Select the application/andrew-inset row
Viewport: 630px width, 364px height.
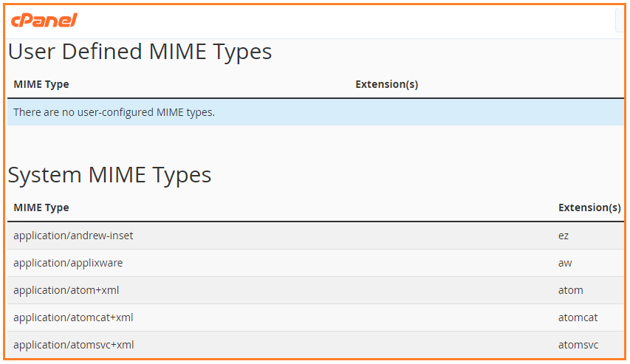315,236
